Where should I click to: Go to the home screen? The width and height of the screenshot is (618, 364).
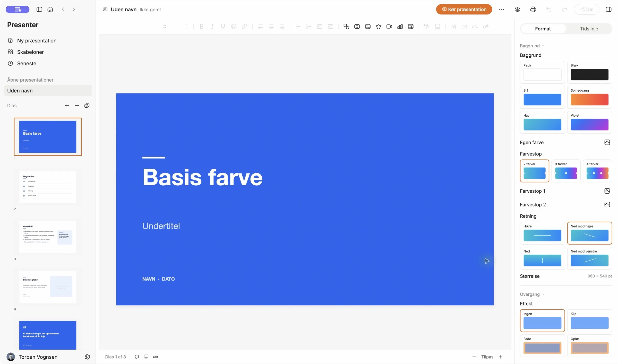(50, 10)
